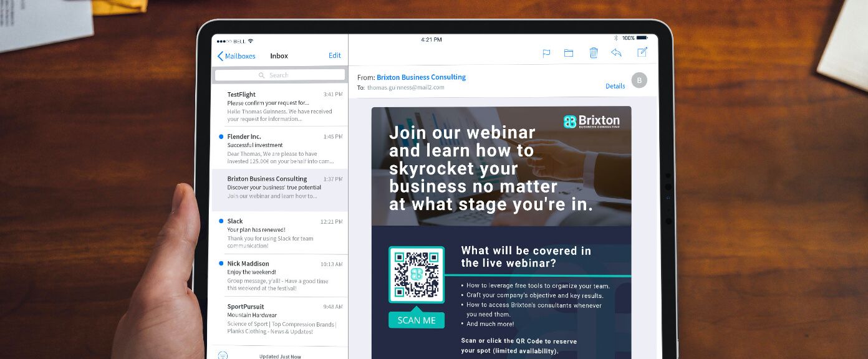The height and width of the screenshot is (359, 868).
Task: Click the Edit button in Inbox
Action: (335, 55)
